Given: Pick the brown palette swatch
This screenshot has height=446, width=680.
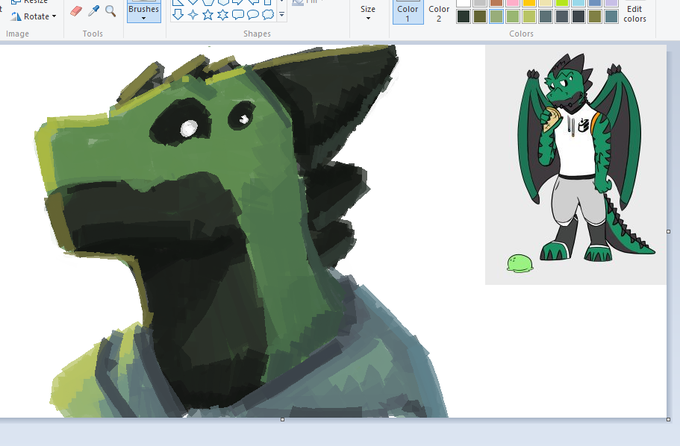Looking at the screenshot, I should pos(496,3).
